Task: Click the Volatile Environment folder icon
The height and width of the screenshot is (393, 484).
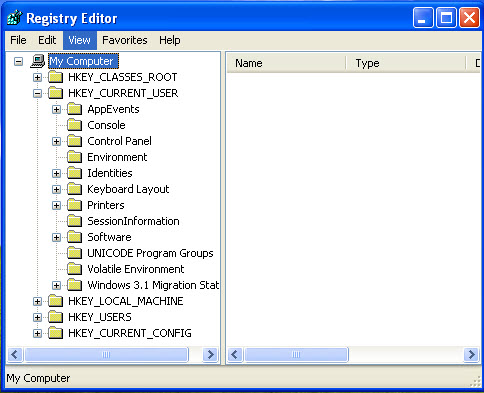Action: [74, 269]
